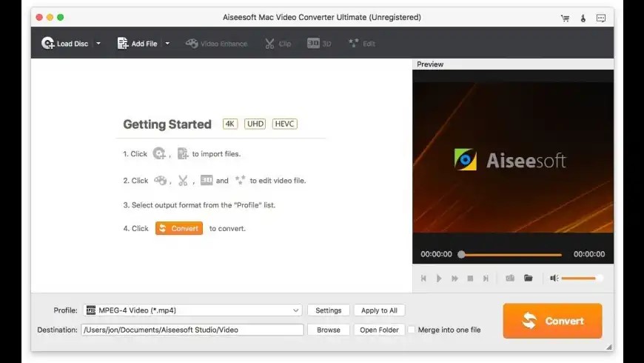Play the preview video

[439, 279]
